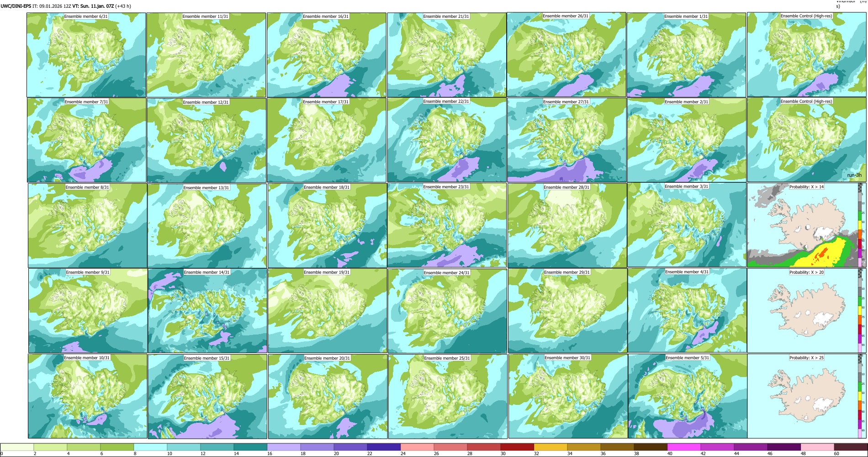Open Ensemble Control (High-res) panel without run-3h

click(807, 54)
